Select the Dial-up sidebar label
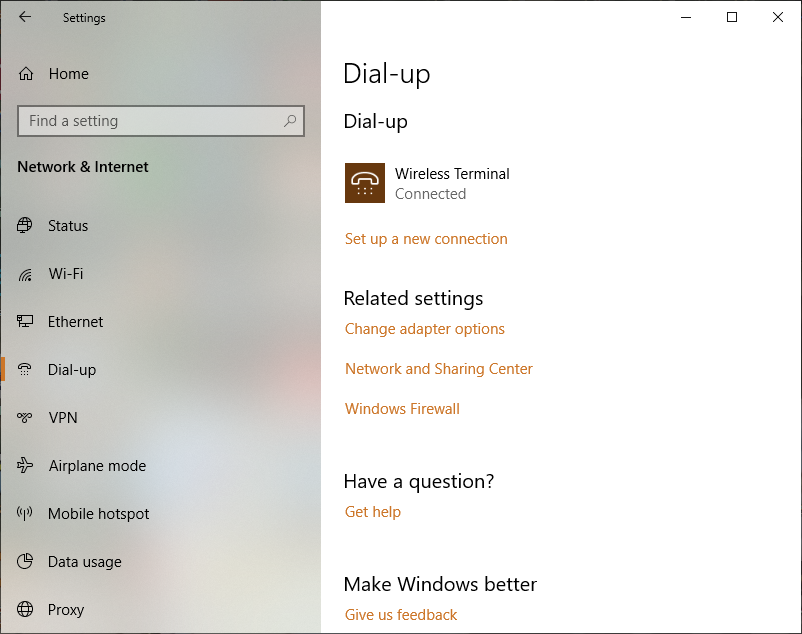The height and width of the screenshot is (634, 802). pos(72,370)
